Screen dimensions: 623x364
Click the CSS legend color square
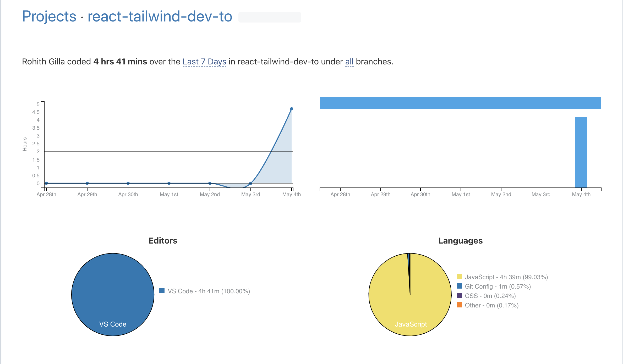459,296
